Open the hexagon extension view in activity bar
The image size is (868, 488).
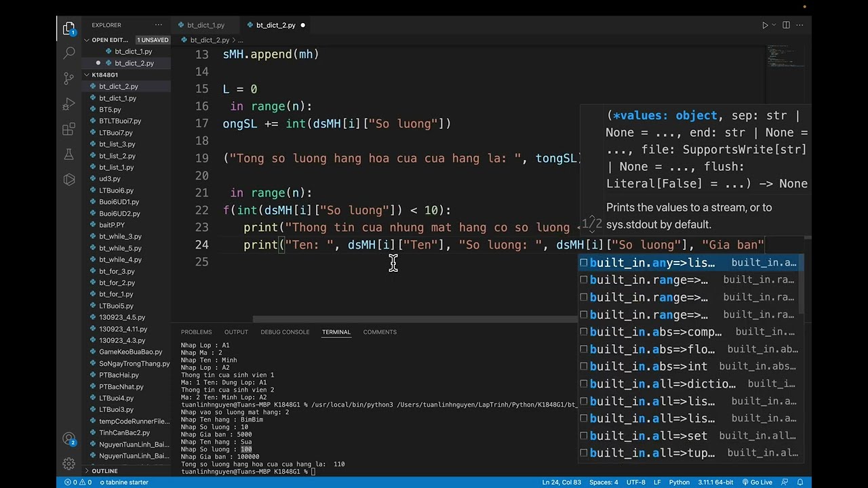68,180
